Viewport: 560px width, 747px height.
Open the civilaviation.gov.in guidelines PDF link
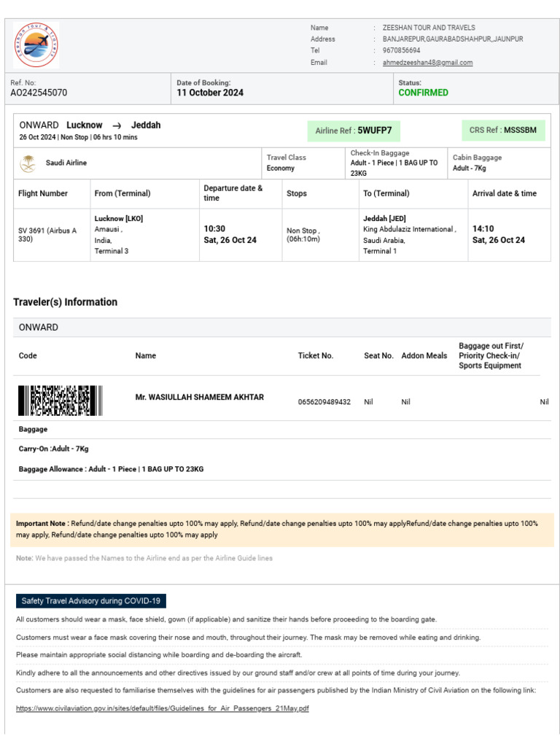point(163,708)
